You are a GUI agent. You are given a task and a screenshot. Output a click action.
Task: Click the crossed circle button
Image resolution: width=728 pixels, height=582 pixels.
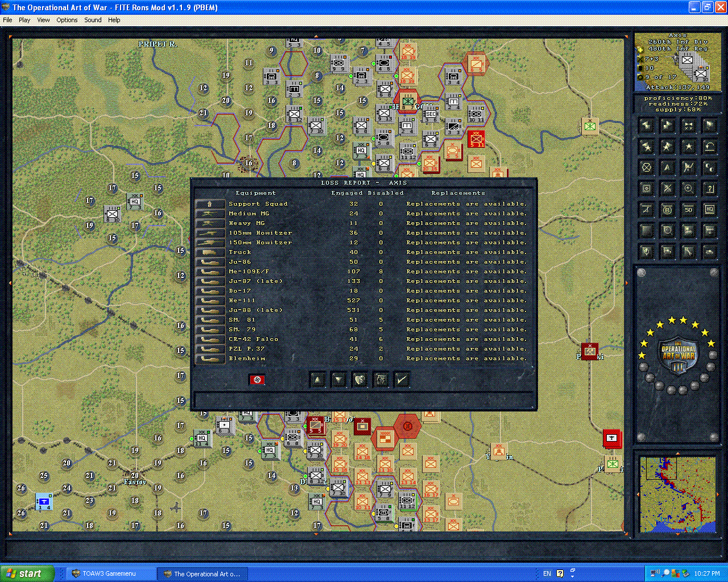coord(646,168)
